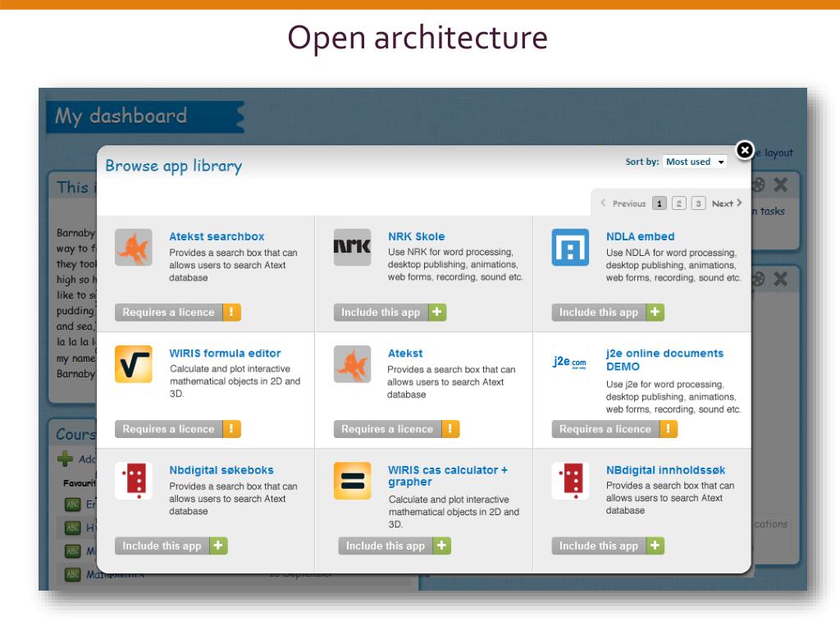Open the Atekst title link
840x630 pixels.
[x=405, y=353]
